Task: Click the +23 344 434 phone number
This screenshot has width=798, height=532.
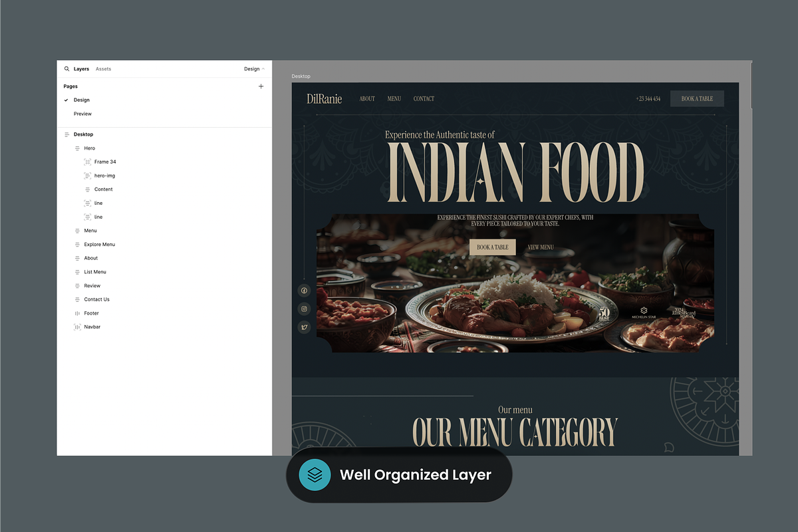Action: pyautogui.click(x=648, y=98)
